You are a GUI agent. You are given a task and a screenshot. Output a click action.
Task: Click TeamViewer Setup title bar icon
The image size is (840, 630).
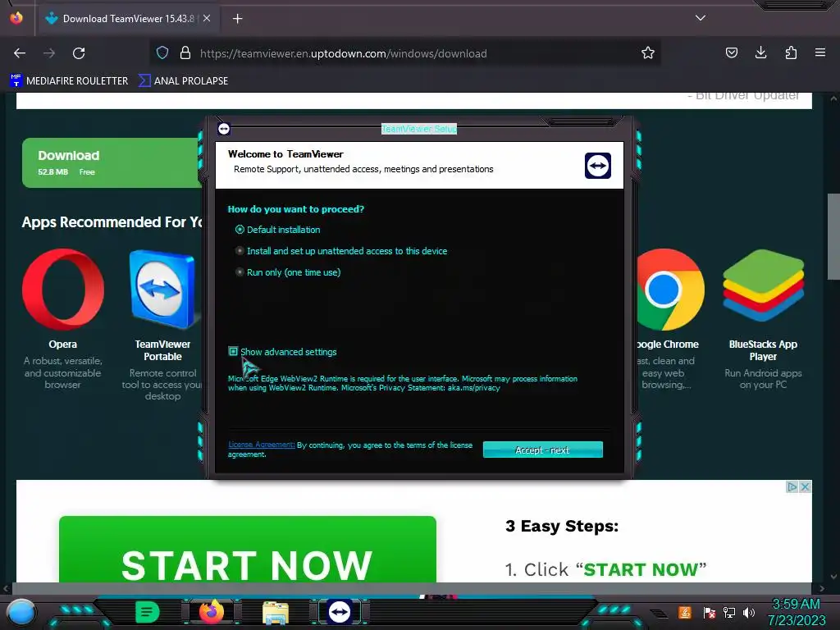click(x=224, y=129)
